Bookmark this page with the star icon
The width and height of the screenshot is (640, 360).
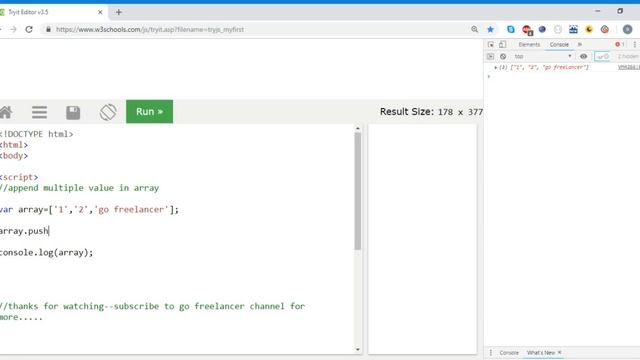(490, 29)
